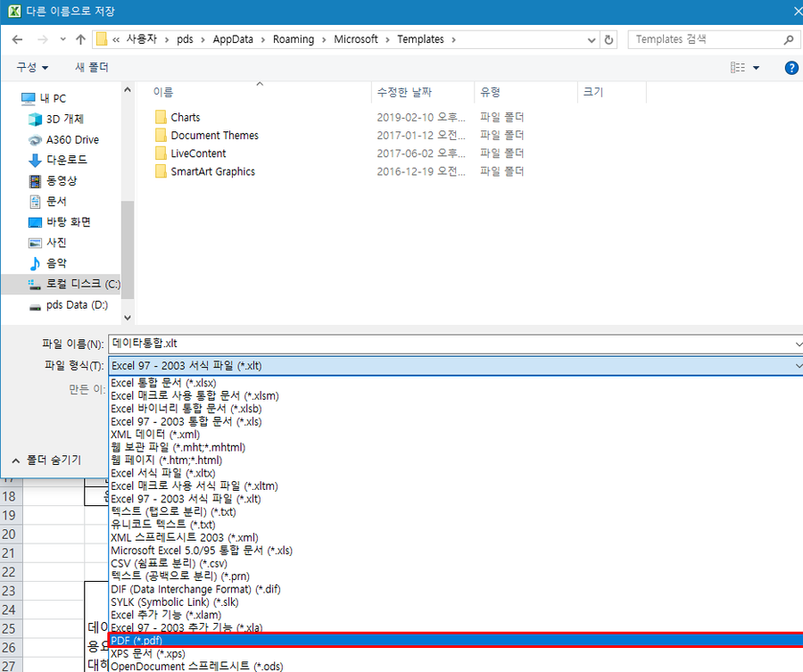Image resolution: width=803 pixels, height=672 pixels.
Task: Open 바탕 화면 in the sidebar
Action: (59, 222)
